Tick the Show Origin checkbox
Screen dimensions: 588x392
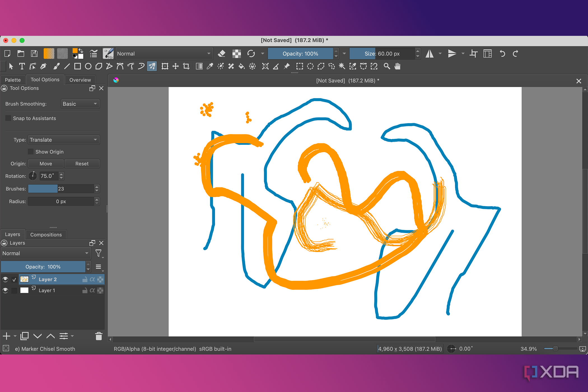tap(31, 151)
